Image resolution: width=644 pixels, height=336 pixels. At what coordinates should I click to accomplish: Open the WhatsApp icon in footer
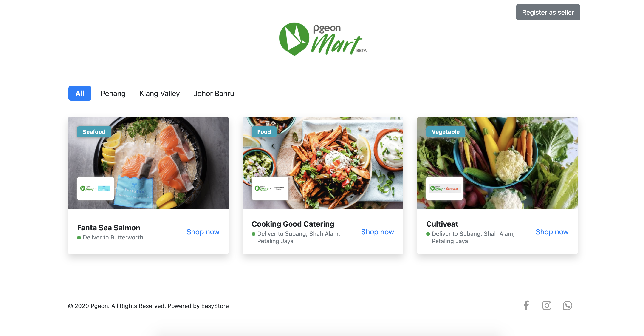(x=567, y=305)
